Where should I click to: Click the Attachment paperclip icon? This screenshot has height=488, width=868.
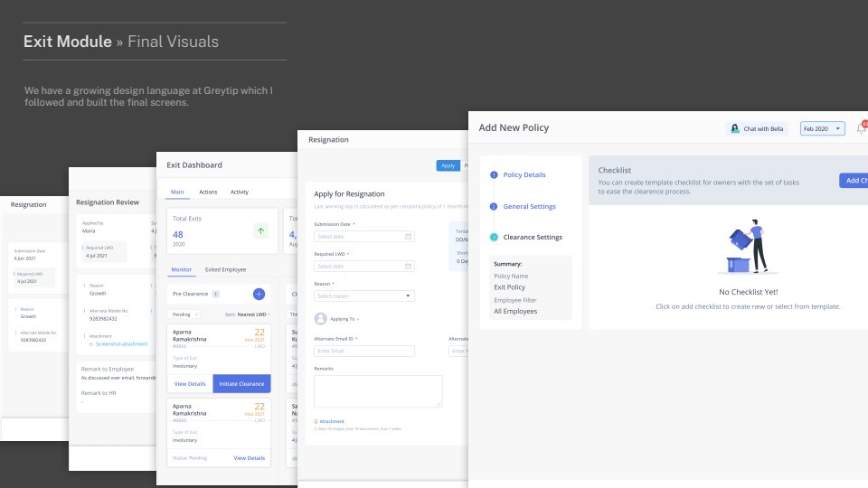(x=316, y=421)
